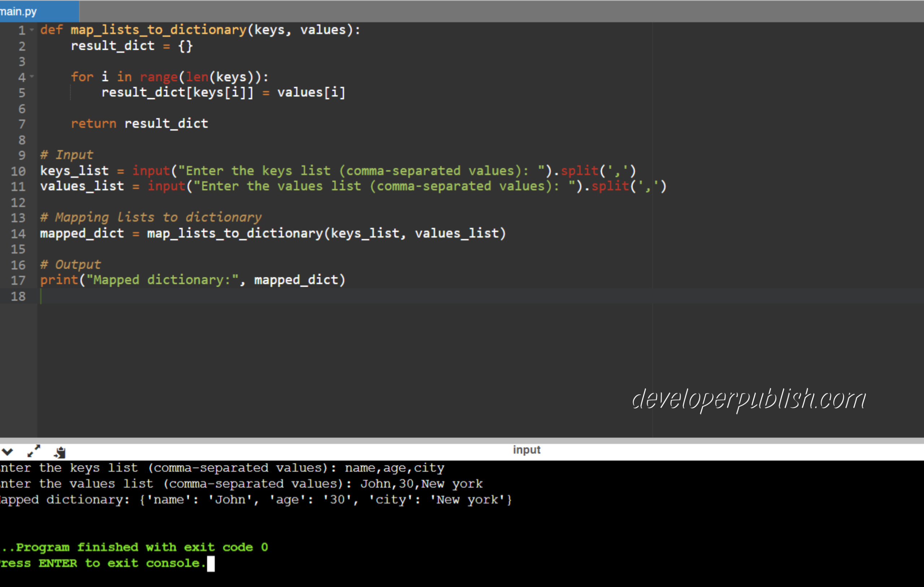Screen dimensions: 924x587
Task: Collapse the for loop fold arrow on line 4
Action: click(x=32, y=77)
